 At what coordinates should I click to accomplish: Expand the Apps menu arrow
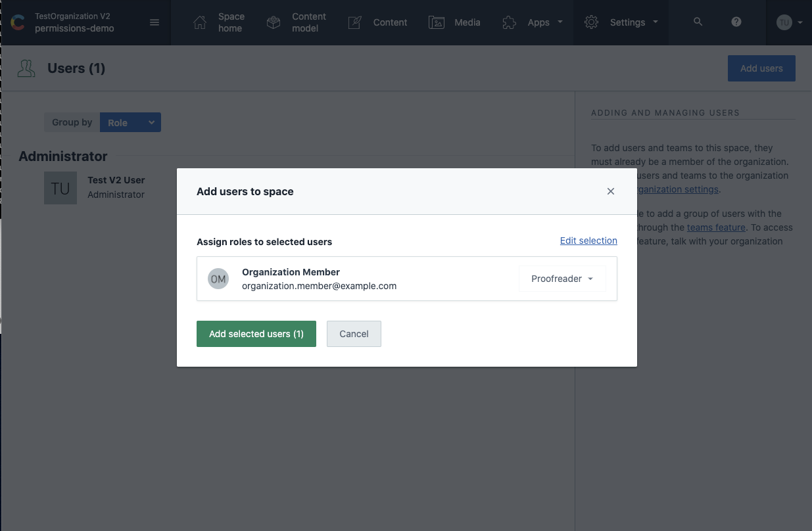(560, 22)
